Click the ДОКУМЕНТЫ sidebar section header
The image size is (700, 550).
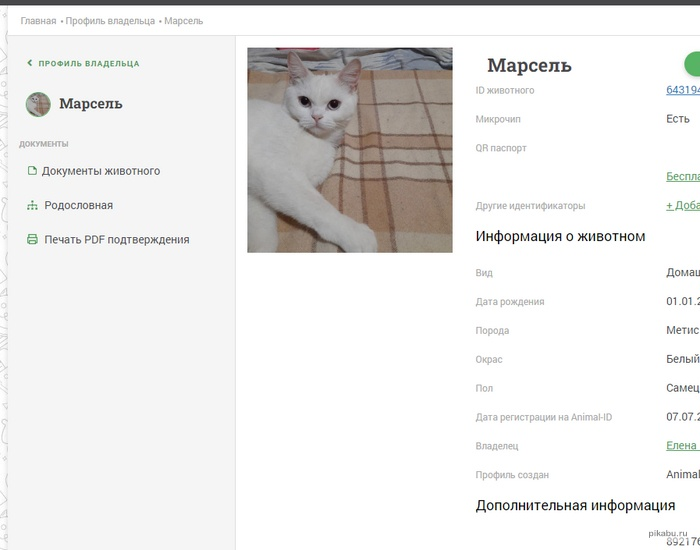pos(44,144)
